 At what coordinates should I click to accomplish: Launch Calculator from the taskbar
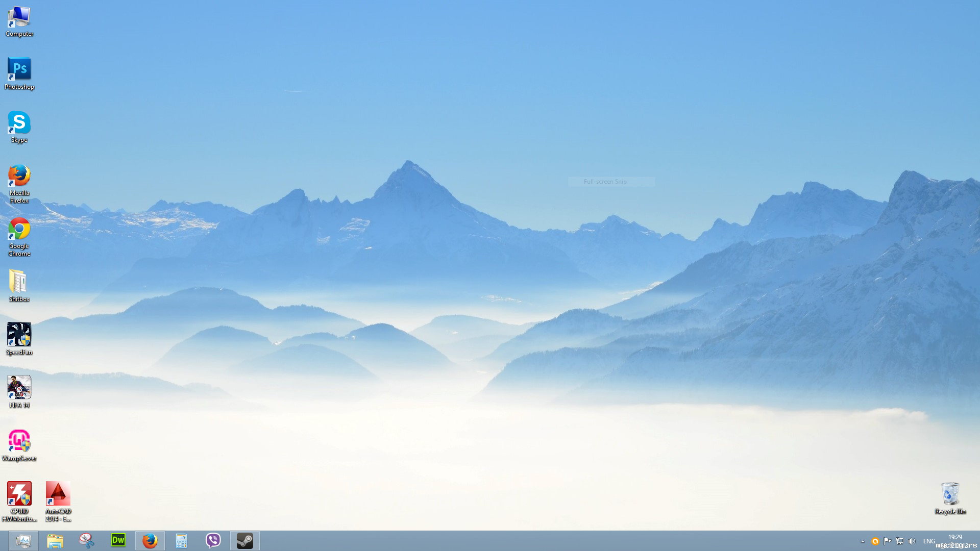(x=182, y=540)
